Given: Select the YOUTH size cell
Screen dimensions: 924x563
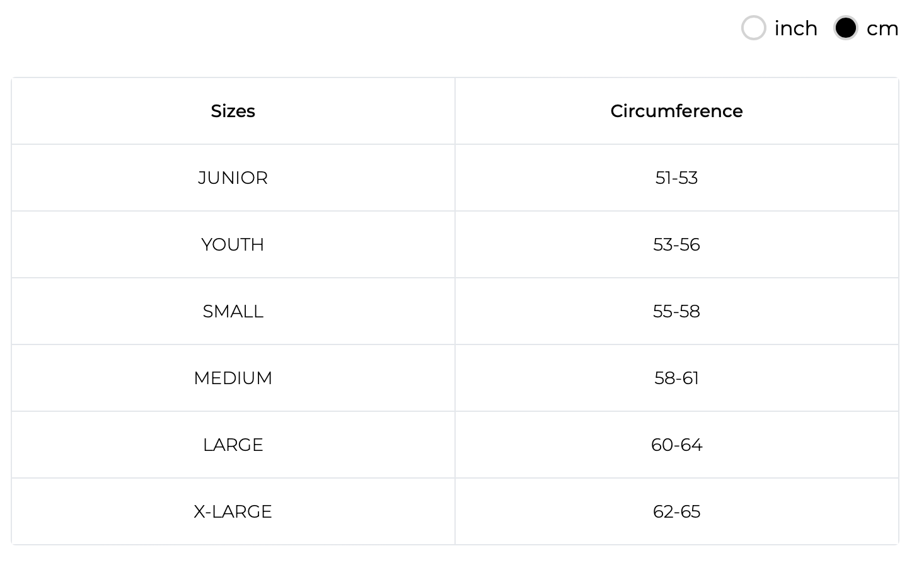Looking at the screenshot, I should tap(233, 244).
